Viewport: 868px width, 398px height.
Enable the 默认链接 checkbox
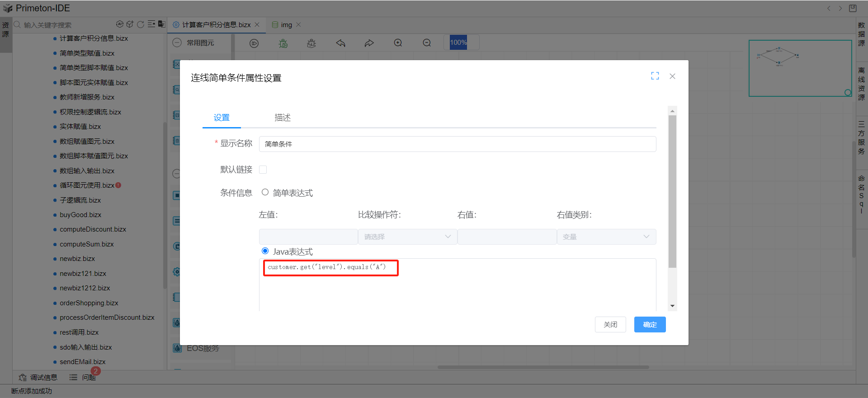pos(263,170)
